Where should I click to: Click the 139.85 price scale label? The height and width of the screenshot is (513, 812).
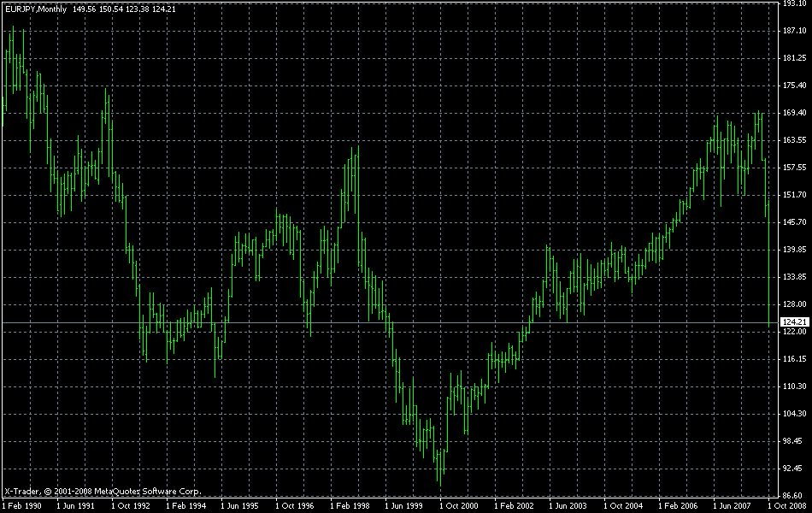(x=794, y=250)
